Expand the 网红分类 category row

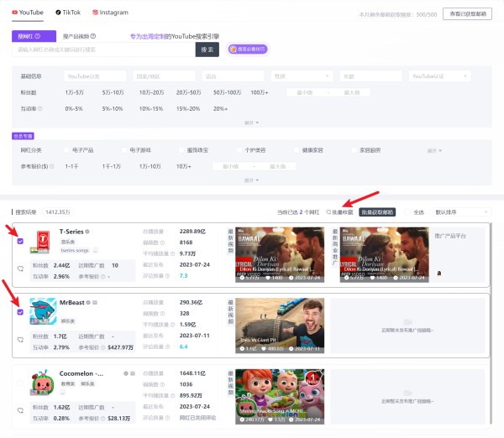(434, 150)
